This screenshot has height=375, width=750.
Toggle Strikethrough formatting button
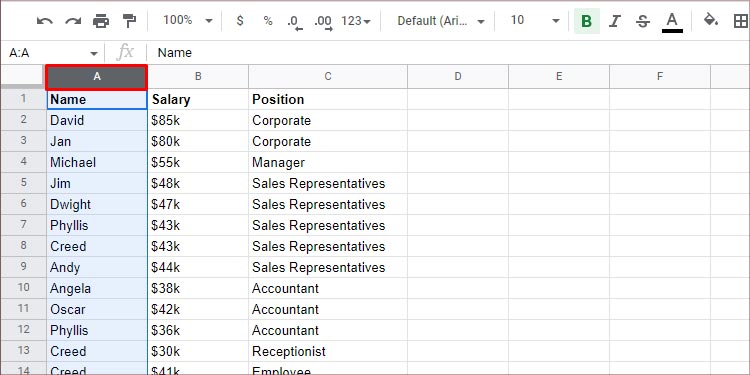click(643, 21)
